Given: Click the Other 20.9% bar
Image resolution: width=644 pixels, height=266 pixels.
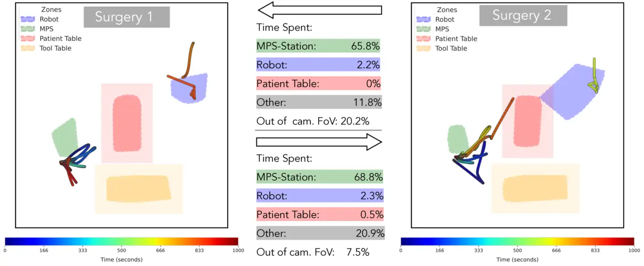Looking at the screenshot, I should 320,233.
